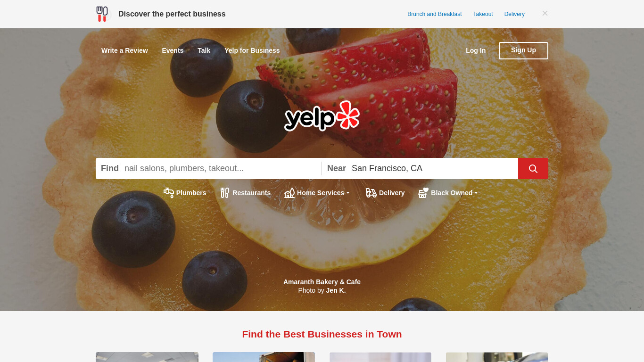Viewport: 644px width, 362px height.
Task: Click the fork and knife banner icon
Action: click(x=102, y=14)
